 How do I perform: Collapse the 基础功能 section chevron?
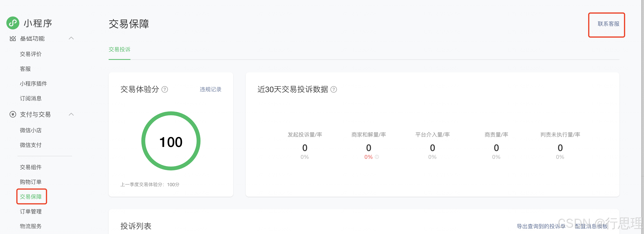click(x=71, y=38)
